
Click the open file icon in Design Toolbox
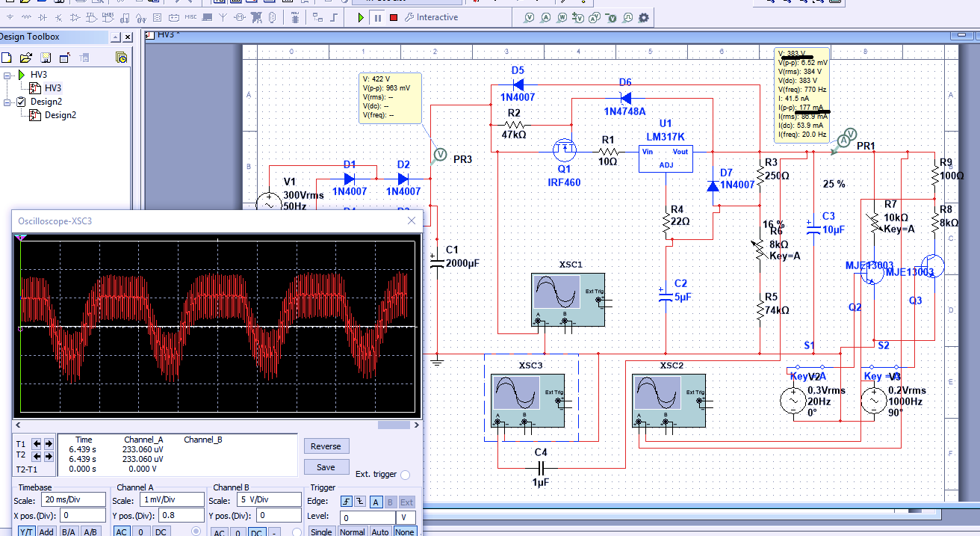(x=25, y=58)
